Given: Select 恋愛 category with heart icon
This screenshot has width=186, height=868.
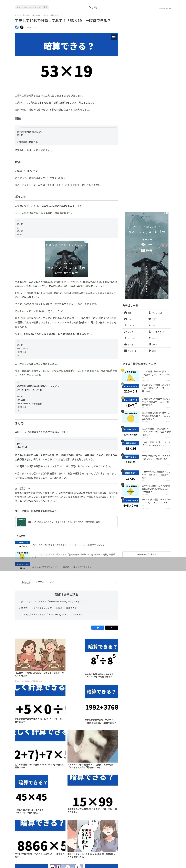Looking at the screenshot, I should click(159, 319).
